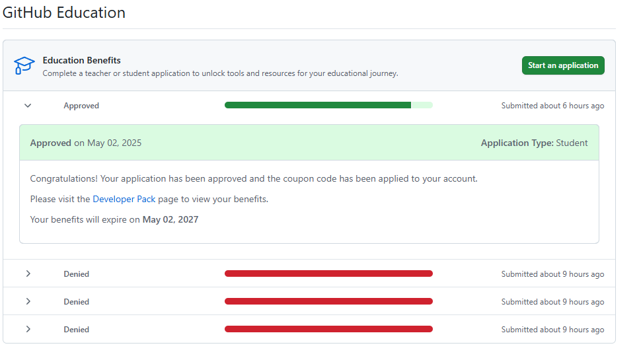Click the third Denied status label
This screenshot has width=639, height=364.
pyautogui.click(x=76, y=330)
